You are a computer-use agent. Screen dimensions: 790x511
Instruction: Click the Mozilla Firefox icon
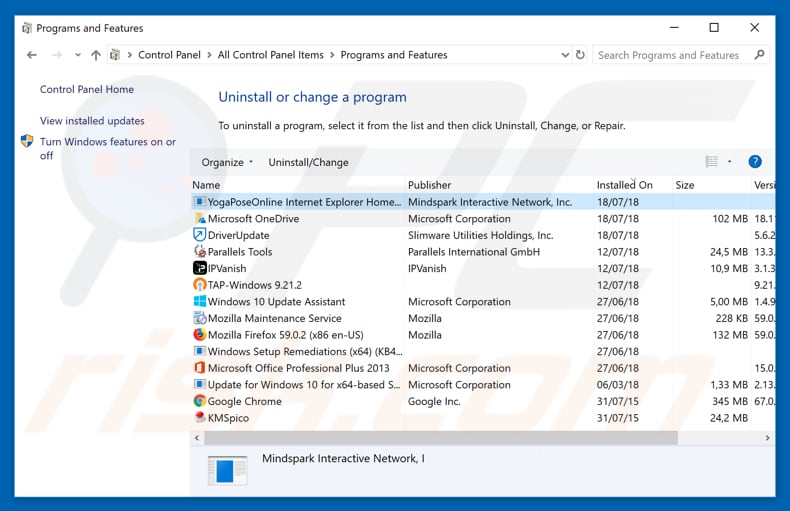[x=200, y=335]
